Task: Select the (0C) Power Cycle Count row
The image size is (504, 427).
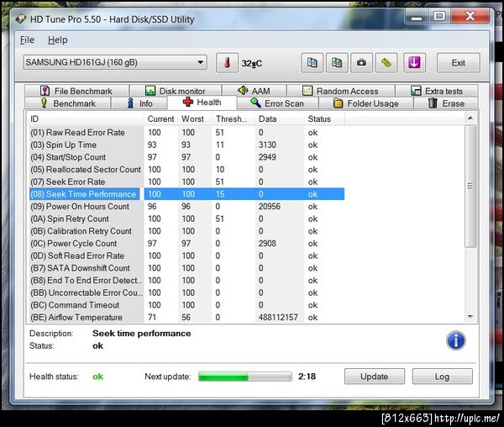Action: [186, 244]
